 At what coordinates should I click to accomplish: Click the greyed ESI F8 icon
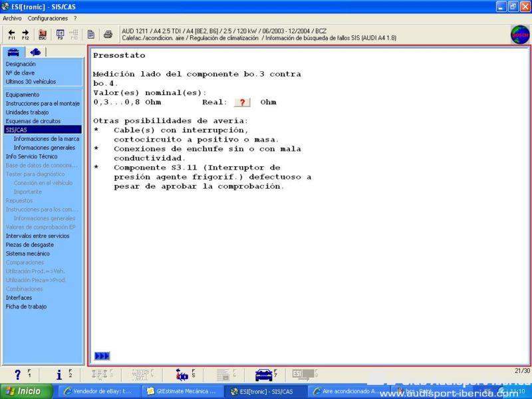(303, 374)
